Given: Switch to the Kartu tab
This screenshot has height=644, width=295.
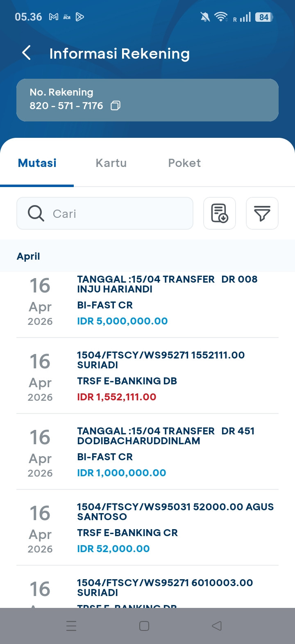Looking at the screenshot, I should (x=111, y=163).
